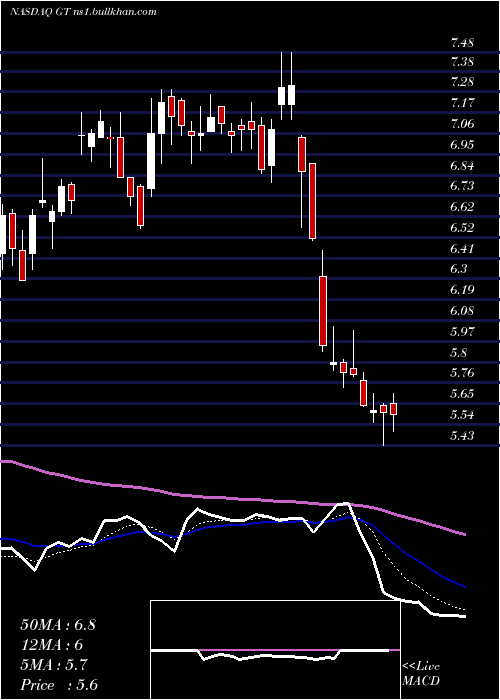The height and width of the screenshot is (700, 500).
Task: Click the 7.28 price axis label
Action: tap(462, 82)
